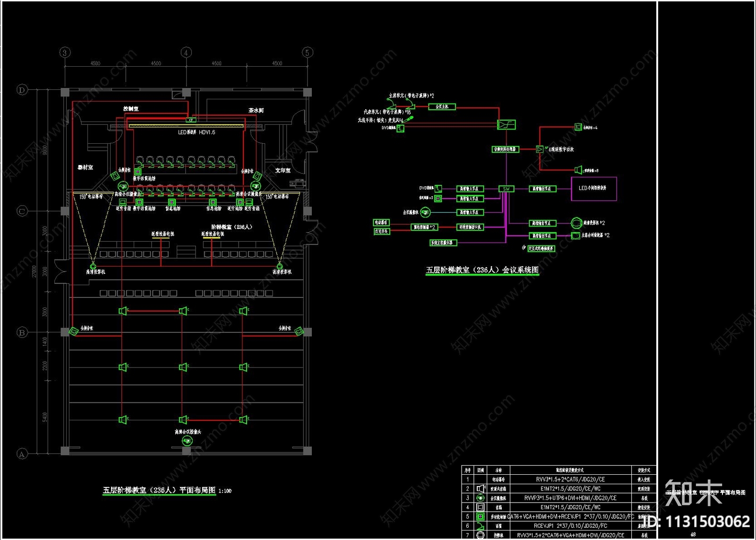
Task: Click the 27000 overall dimension text
Action: [34, 272]
